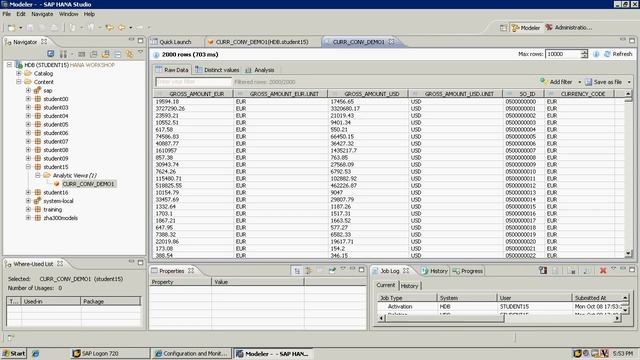
Task: Click the Open Job Details icon in Job Log
Action: pos(543,270)
